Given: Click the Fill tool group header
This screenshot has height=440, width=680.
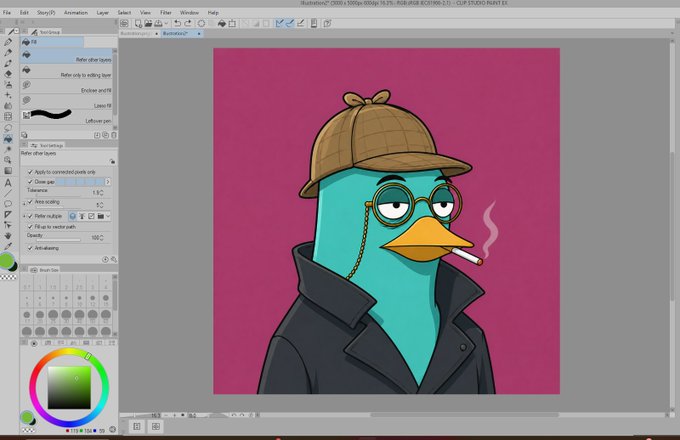Looking at the screenshot, I should click(52, 42).
